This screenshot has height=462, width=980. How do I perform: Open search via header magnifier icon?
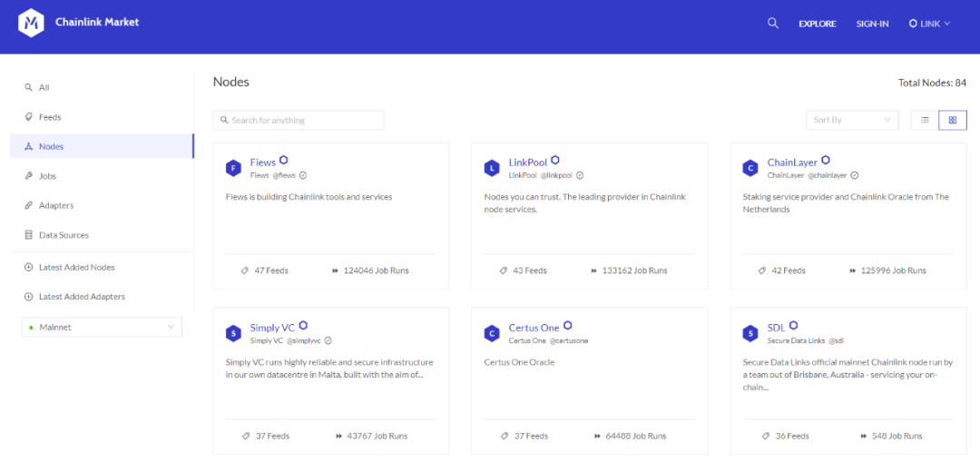pos(772,23)
